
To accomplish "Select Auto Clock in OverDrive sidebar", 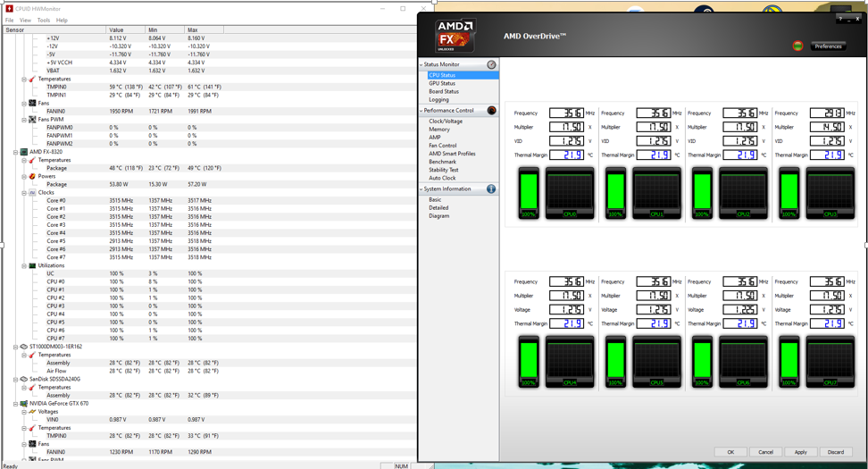I will click(x=442, y=179).
